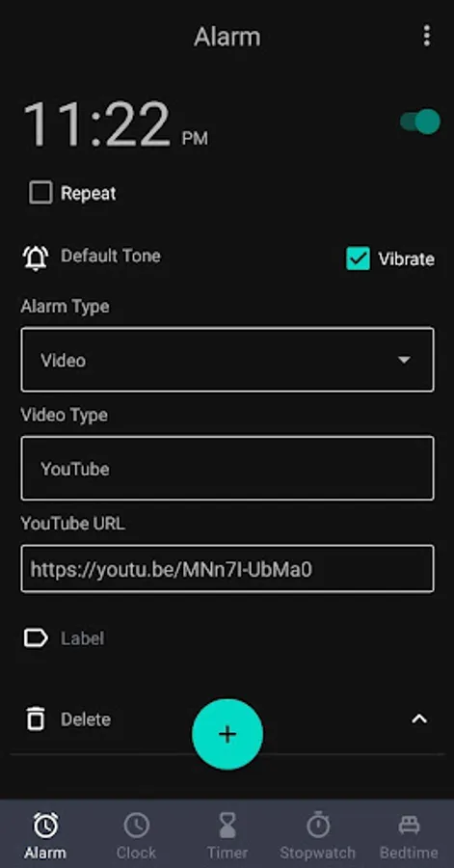Collapse the alarm details with up chevron
The height and width of the screenshot is (868, 454).
(419, 719)
